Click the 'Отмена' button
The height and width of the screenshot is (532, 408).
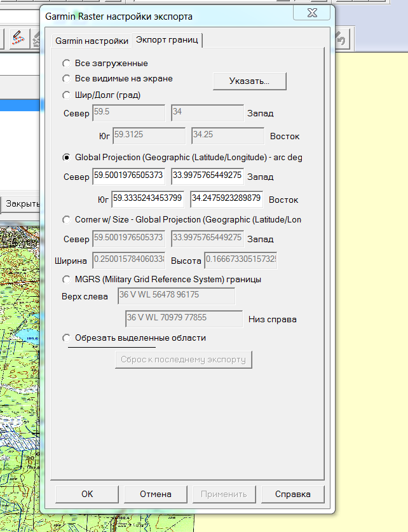coord(156,494)
